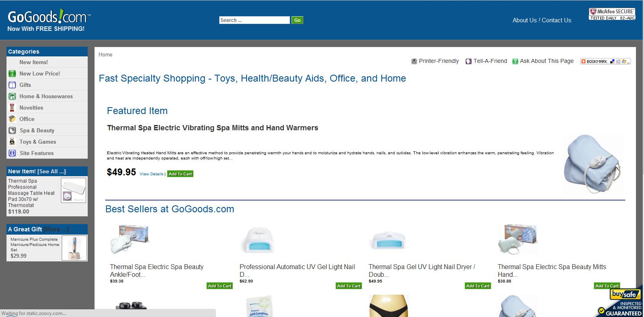644x317 pixels.
Task: Click the Gifts category icon
Action: pos(12,85)
